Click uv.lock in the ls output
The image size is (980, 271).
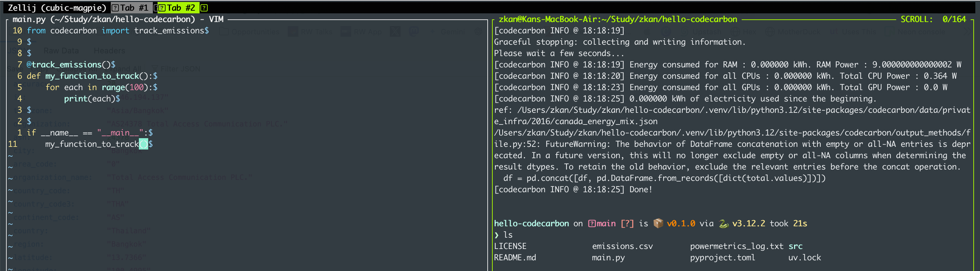805,258
